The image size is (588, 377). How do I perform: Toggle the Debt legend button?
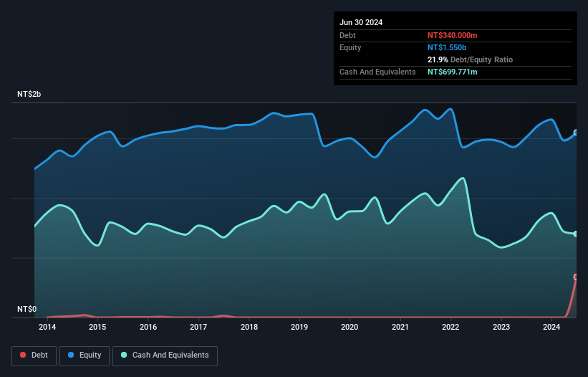coord(34,355)
